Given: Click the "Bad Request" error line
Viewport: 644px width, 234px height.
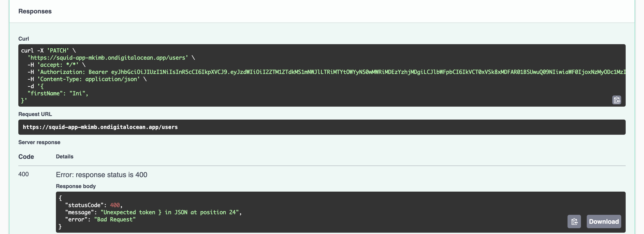Looking at the screenshot, I should click(x=100, y=220).
